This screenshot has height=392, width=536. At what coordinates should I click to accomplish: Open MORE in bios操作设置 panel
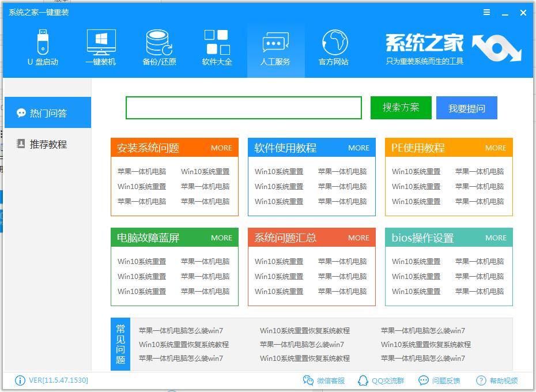(x=496, y=238)
